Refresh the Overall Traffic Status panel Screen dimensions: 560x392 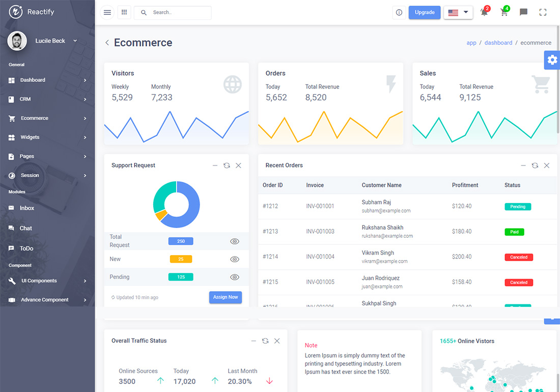click(265, 341)
